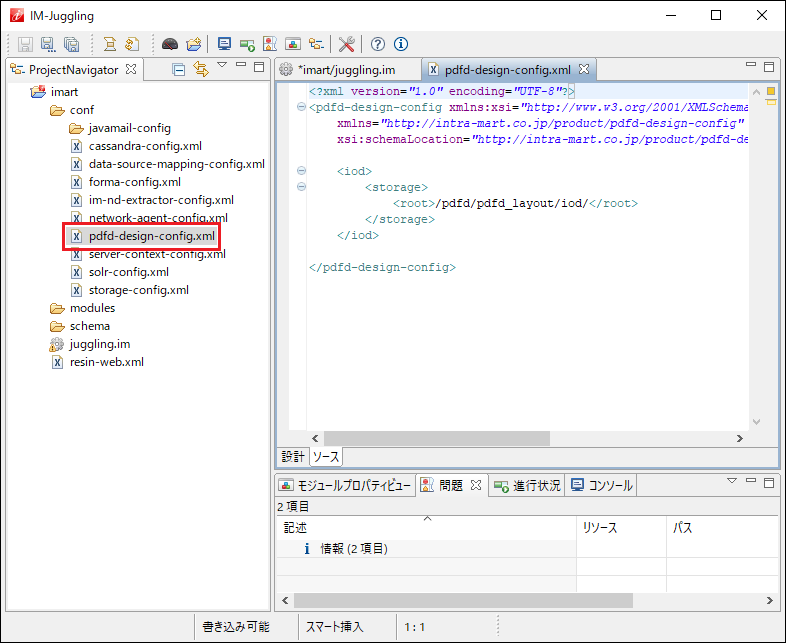The image size is (786, 643).
Task: Click the wrench and screwdriver settings icon
Action: coord(347,44)
